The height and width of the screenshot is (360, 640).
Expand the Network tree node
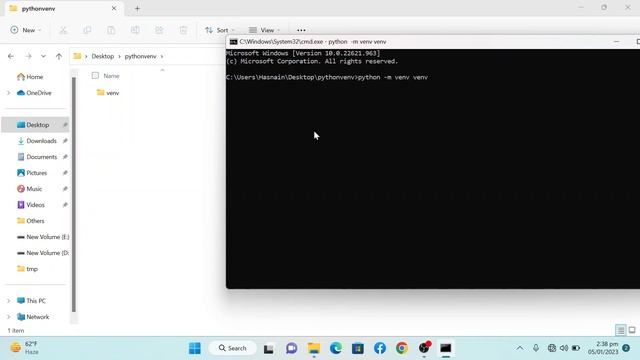coord(8,317)
